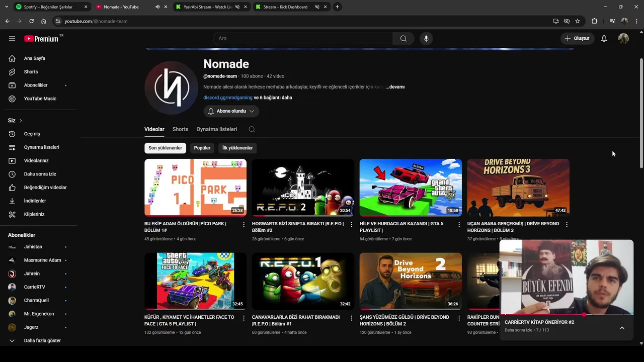Expand the Siz section chevron
Viewport: 644px width, 362px height.
click(21, 121)
